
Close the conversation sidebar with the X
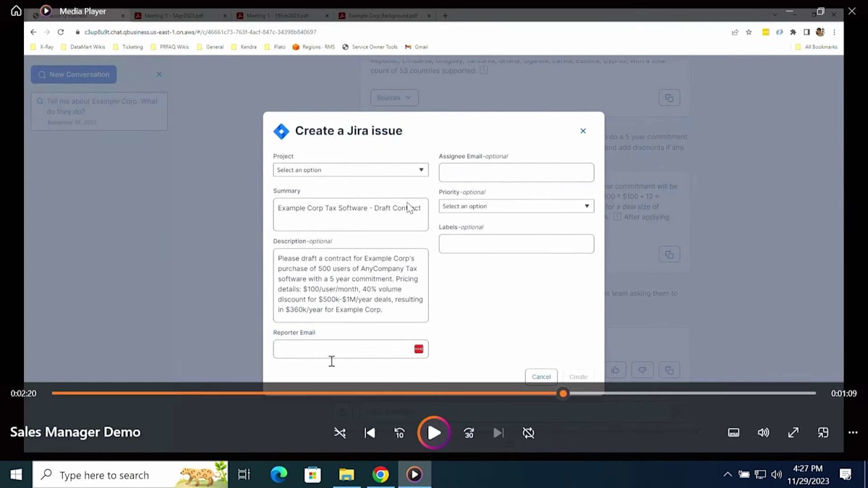pos(159,74)
